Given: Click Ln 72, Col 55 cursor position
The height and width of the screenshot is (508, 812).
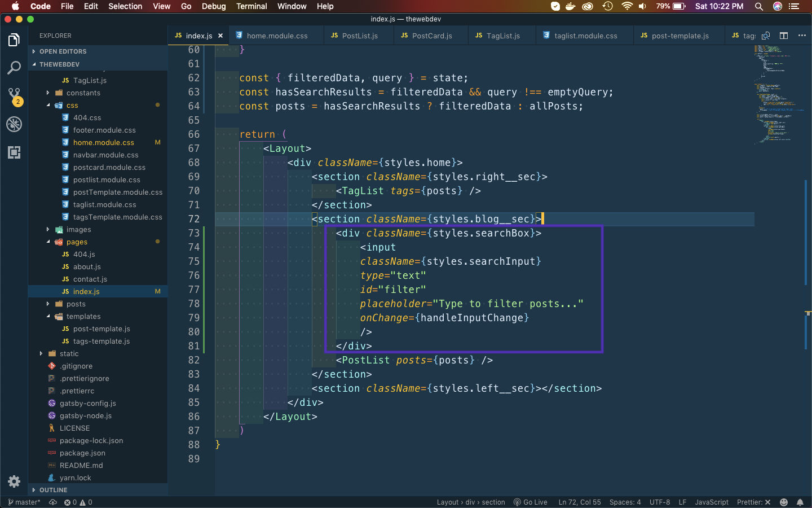Looking at the screenshot, I should [580, 502].
